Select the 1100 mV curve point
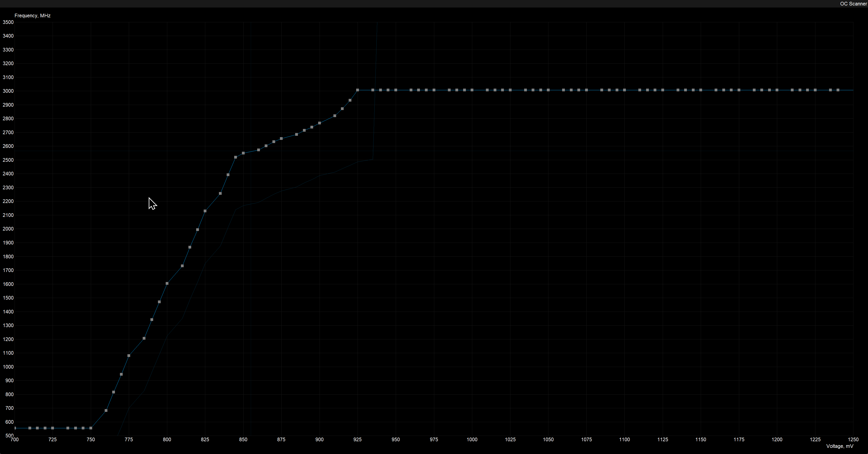 (624, 90)
